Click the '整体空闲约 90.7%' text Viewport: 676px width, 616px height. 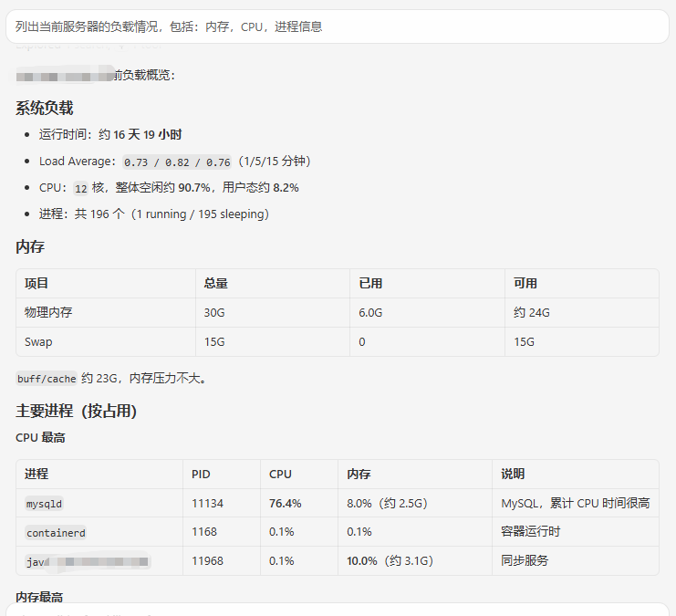[162, 188]
